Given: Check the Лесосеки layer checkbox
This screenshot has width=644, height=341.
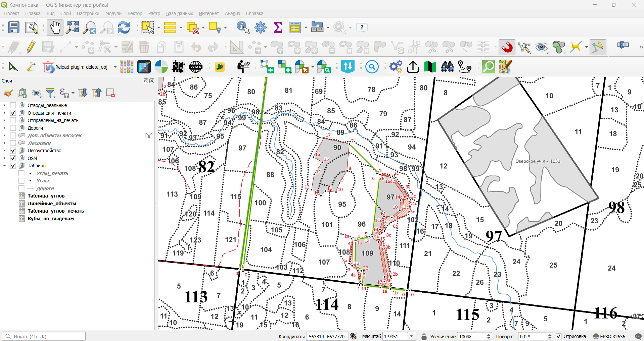Looking at the screenshot, I should [x=13, y=143].
